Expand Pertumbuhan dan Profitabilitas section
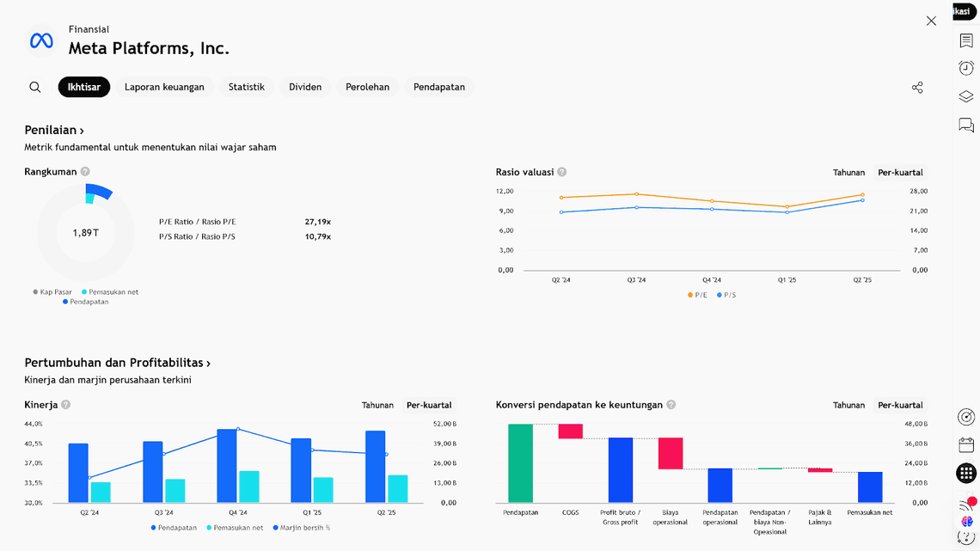 117,363
